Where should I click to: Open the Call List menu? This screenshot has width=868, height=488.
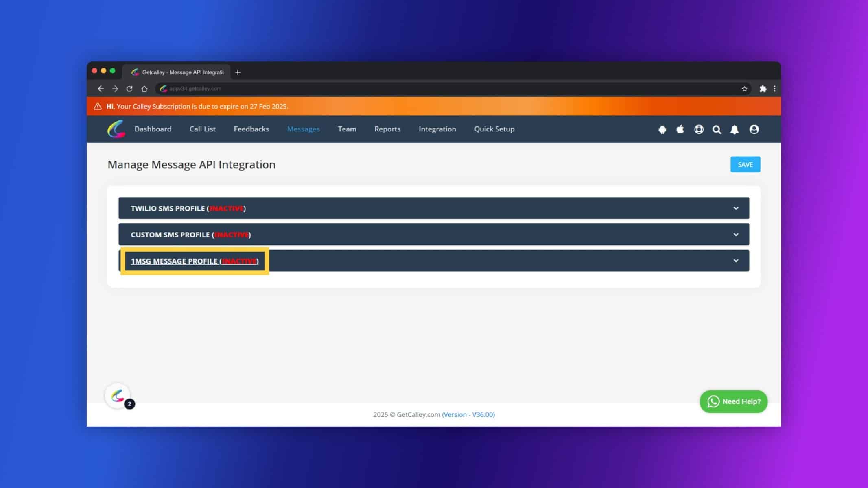203,129
